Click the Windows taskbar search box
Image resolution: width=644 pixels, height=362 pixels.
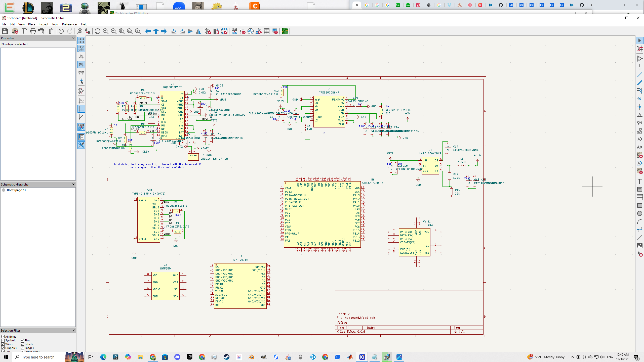coord(38,357)
